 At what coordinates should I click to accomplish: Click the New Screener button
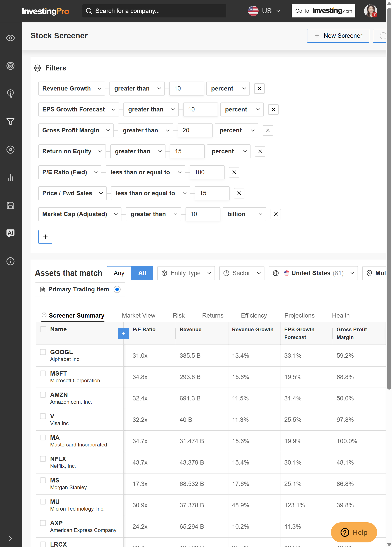(338, 36)
